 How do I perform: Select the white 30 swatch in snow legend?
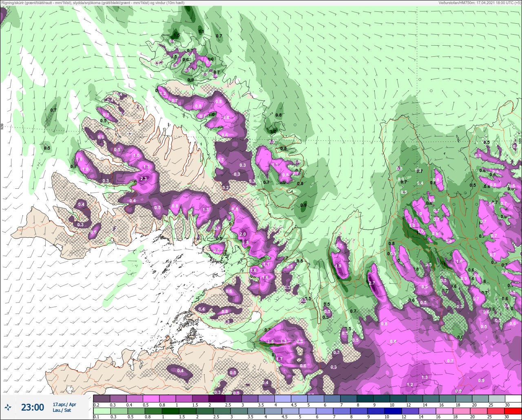pos(513,398)
